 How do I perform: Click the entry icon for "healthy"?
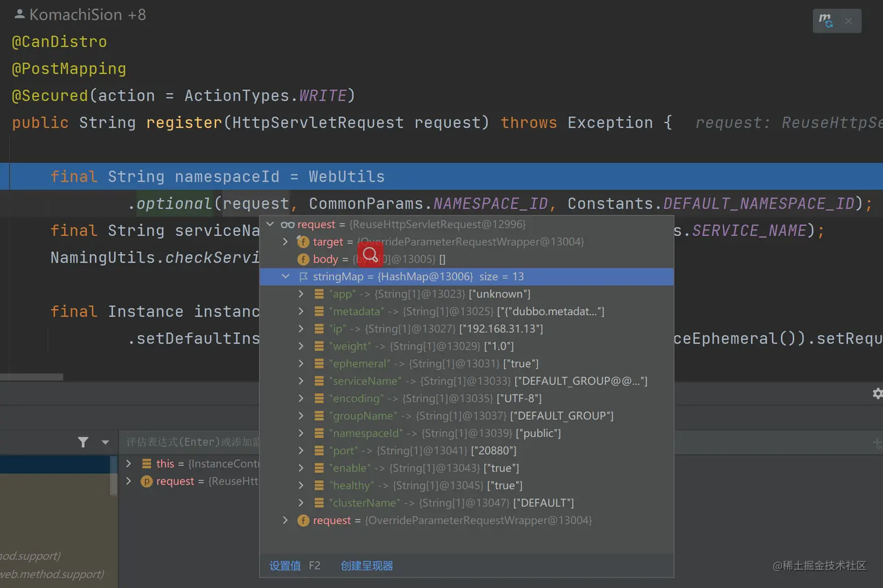pyautogui.click(x=319, y=485)
